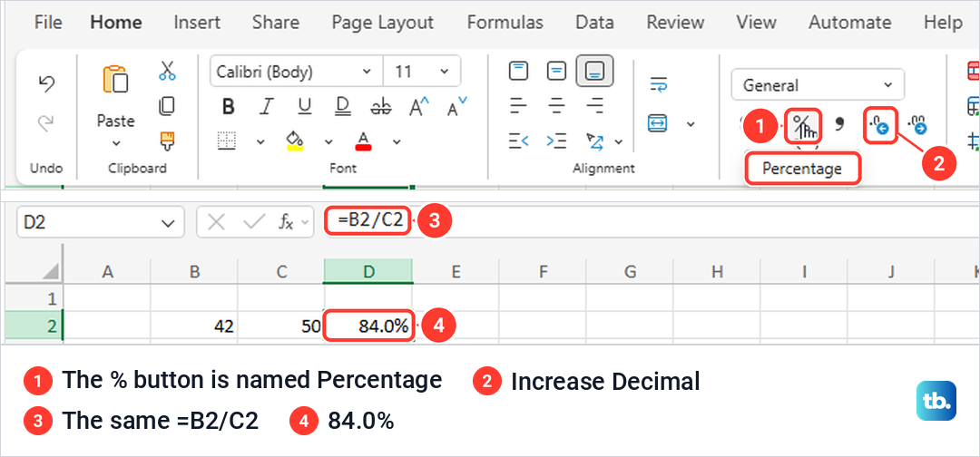980x457 pixels.
Task: Open the File menu
Action: (48, 23)
